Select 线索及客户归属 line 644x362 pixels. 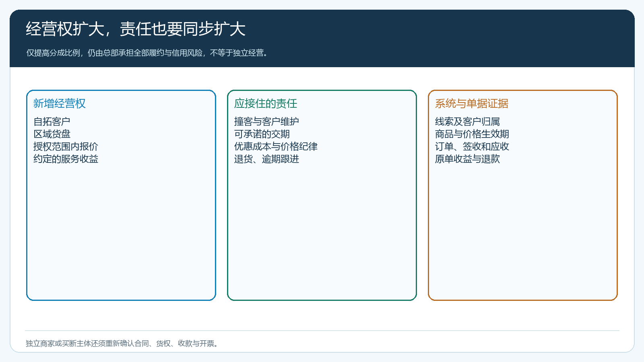click(x=467, y=121)
